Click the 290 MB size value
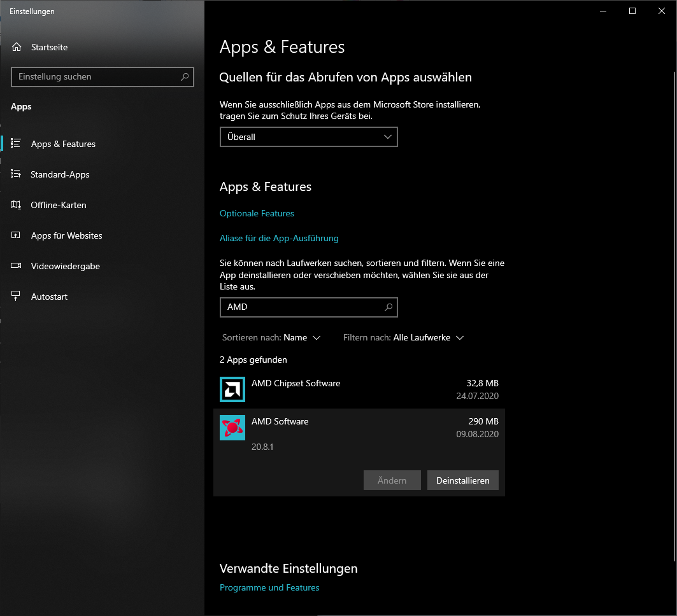 [x=483, y=421]
